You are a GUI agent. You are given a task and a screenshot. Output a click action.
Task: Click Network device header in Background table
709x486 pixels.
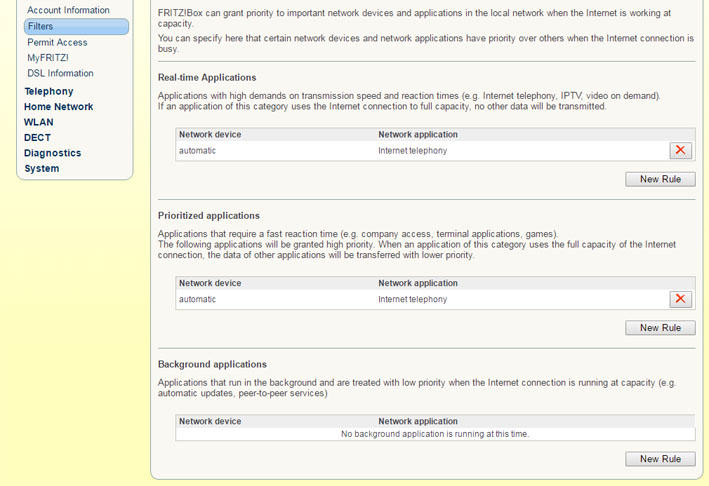(x=210, y=421)
